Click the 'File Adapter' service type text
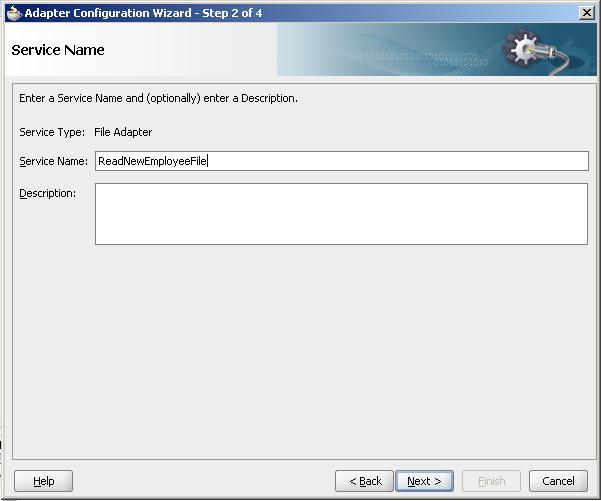 pyautogui.click(x=123, y=132)
